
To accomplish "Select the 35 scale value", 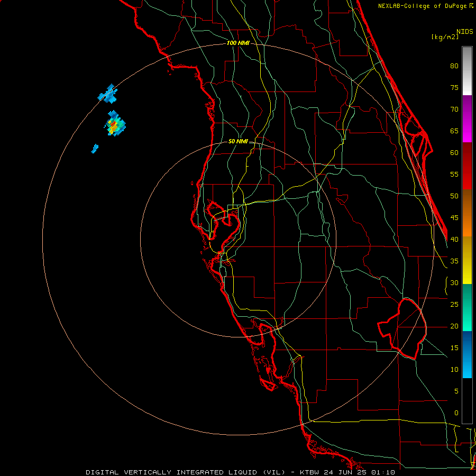I will pos(454,261).
